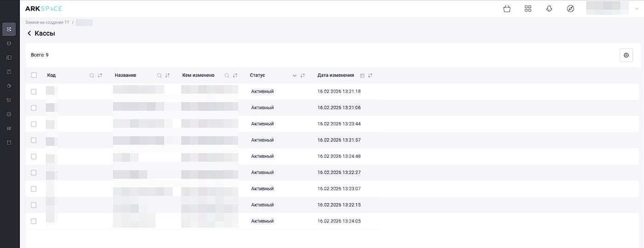Click search icon in Код column
The width and height of the screenshot is (644, 248).
92,75
